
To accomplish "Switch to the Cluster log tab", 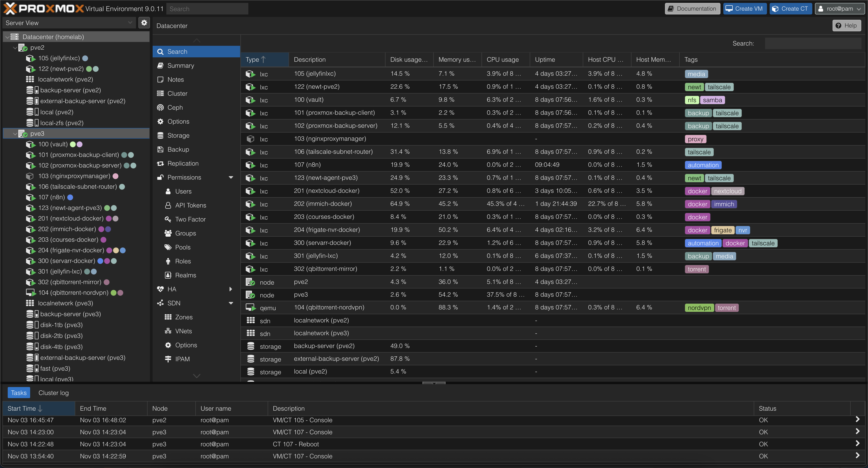I will coord(53,393).
